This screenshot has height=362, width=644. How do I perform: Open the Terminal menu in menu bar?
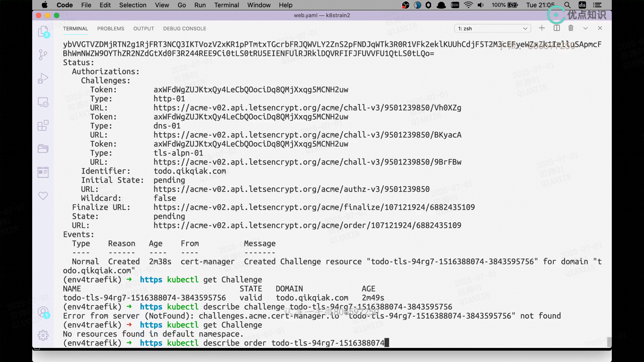pyautogui.click(x=226, y=5)
